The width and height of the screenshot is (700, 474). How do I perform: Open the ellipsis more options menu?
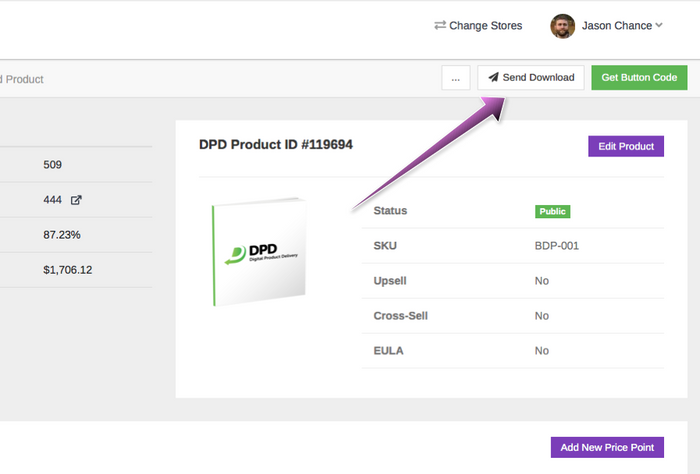[x=456, y=78]
